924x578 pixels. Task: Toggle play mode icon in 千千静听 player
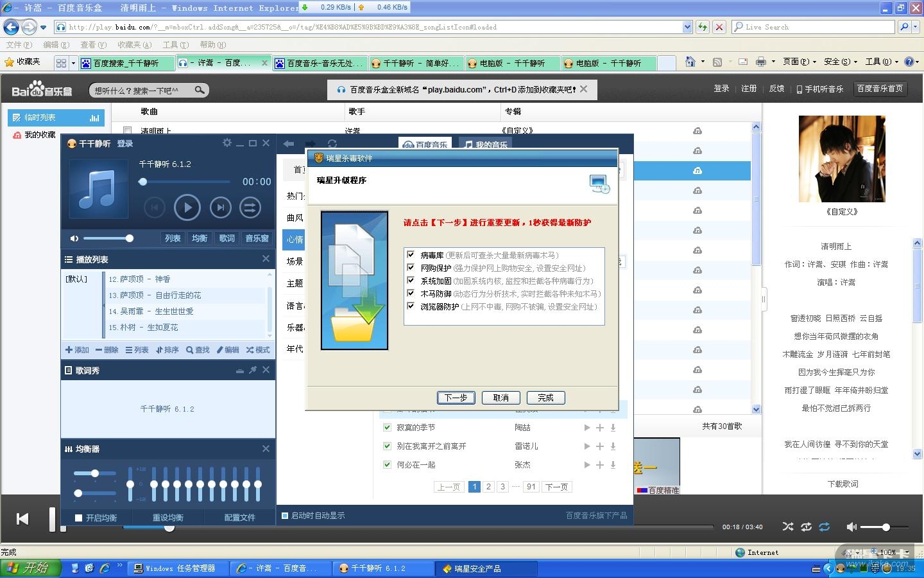click(x=250, y=207)
